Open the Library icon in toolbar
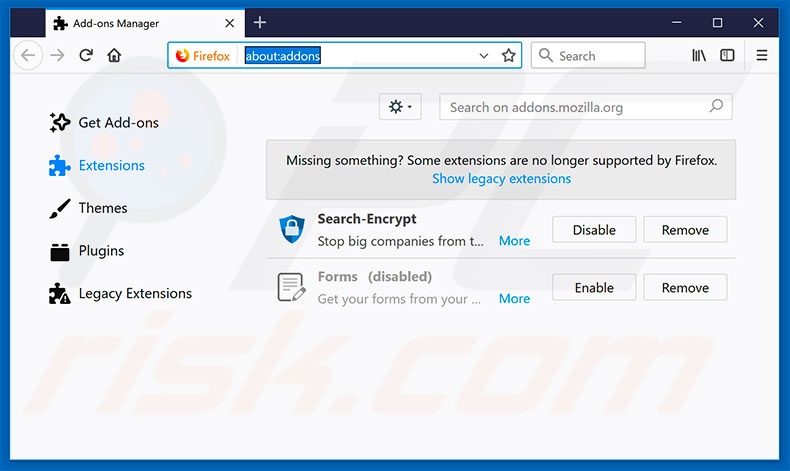 click(699, 56)
